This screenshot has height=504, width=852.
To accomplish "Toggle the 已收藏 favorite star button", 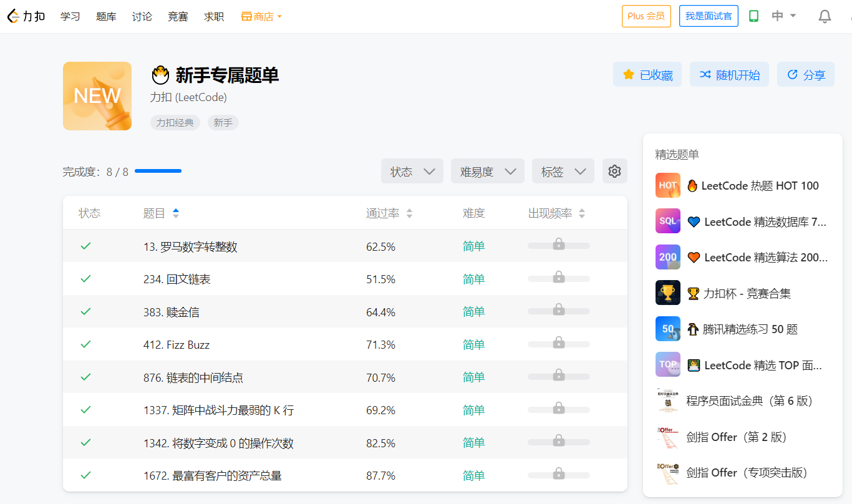I will [647, 75].
